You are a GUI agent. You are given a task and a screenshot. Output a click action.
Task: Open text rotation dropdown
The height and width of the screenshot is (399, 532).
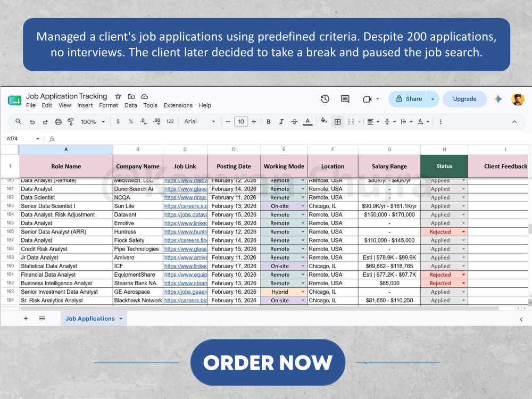coord(423,122)
